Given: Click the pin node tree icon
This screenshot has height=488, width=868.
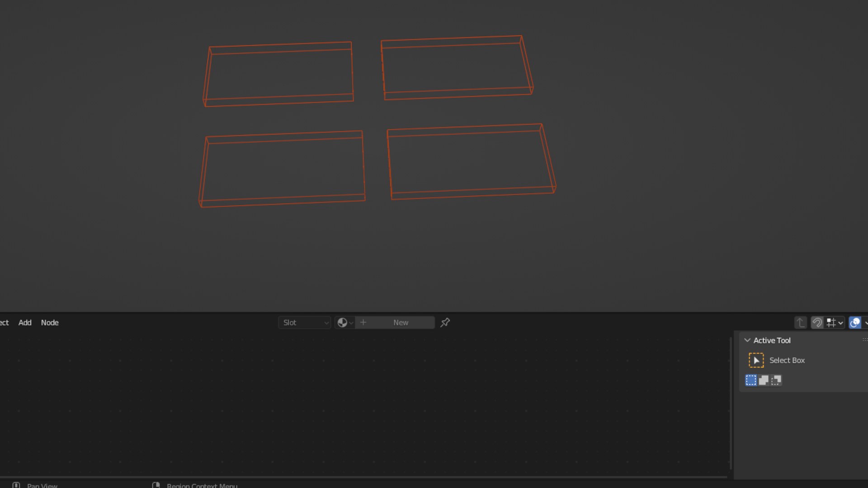Looking at the screenshot, I should pyautogui.click(x=445, y=322).
